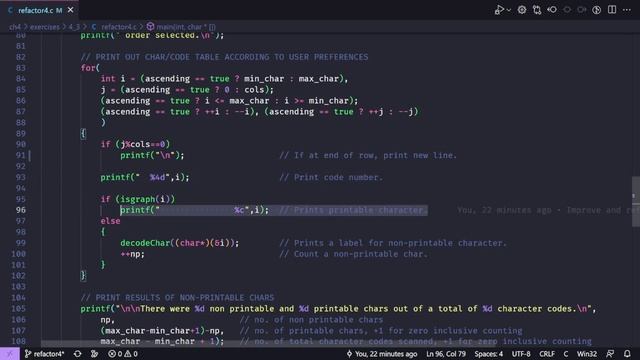Image resolution: width=640 pixels, height=360 pixels.
Task: Open the git compare changes icon
Action: tap(537, 10)
